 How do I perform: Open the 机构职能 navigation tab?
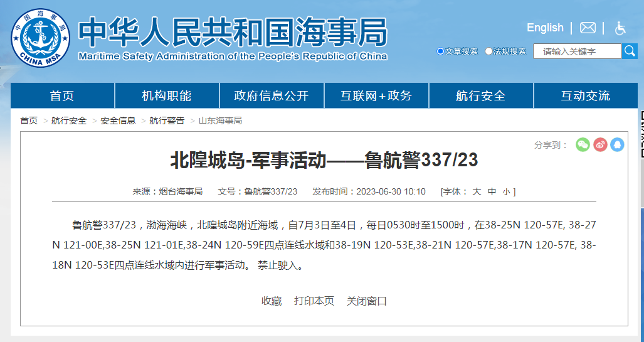pos(167,96)
